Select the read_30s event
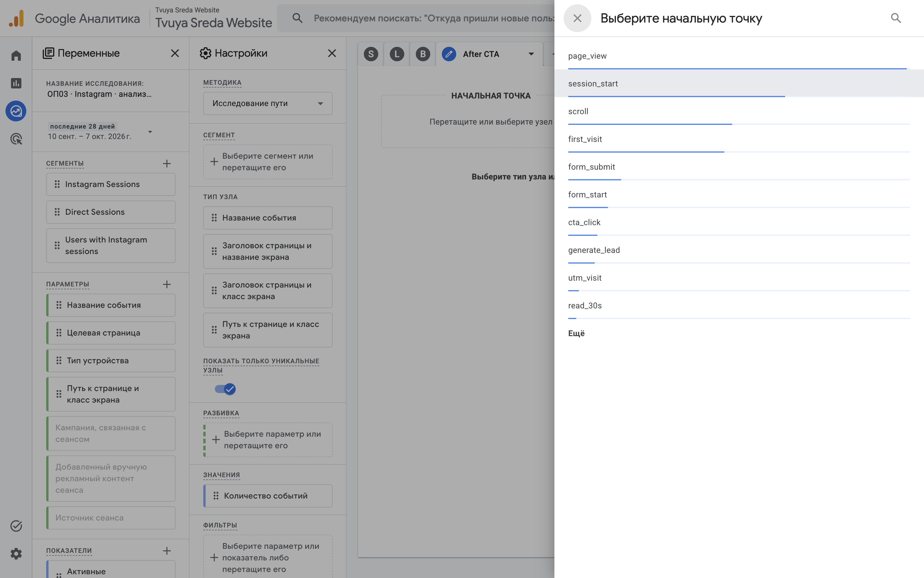This screenshot has width=924, height=578. coord(739,305)
